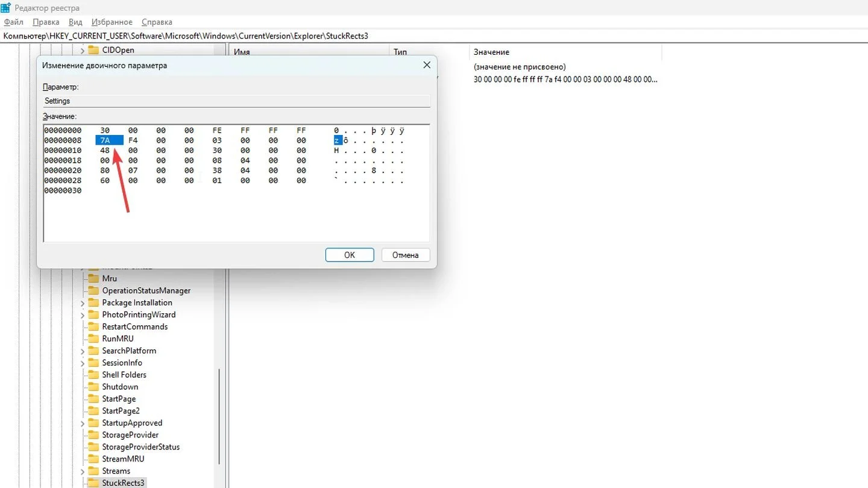Image resolution: width=868 pixels, height=488 pixels.
Task: Click the folder icon beside CIDOpen
Action: coord(93,50)
